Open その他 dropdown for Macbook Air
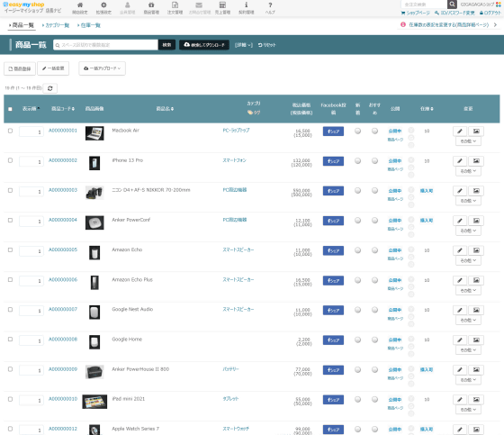This screenshot has height=435, width=504. [x=468, y=141]
